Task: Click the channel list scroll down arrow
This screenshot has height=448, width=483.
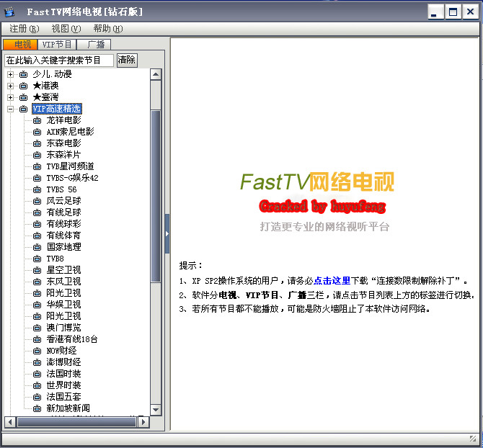Action: tap(156, 410)
